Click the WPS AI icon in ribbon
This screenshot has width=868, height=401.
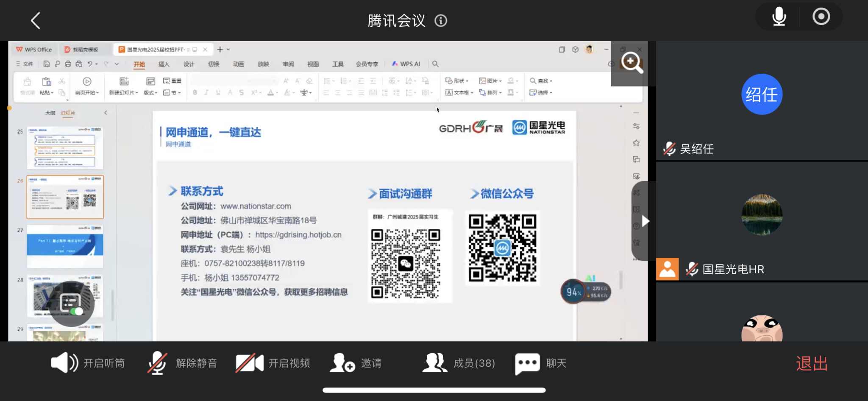[406, 64]
